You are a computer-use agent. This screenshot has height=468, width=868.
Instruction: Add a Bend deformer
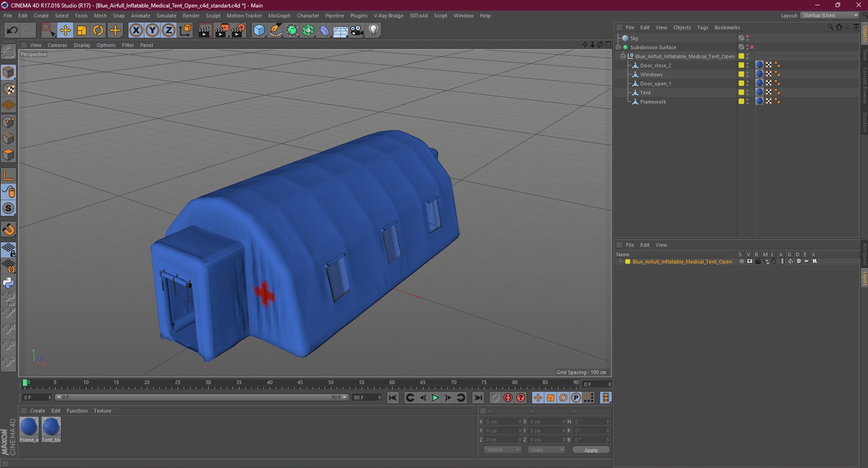coord(325,30)
